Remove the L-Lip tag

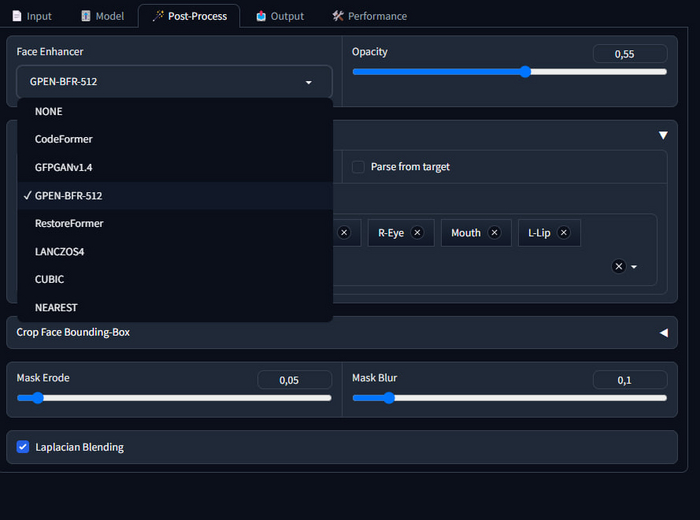563,233
